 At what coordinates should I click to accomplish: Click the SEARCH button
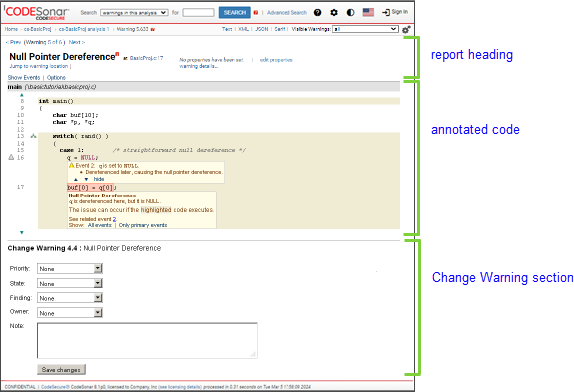(x=235, y=12)
